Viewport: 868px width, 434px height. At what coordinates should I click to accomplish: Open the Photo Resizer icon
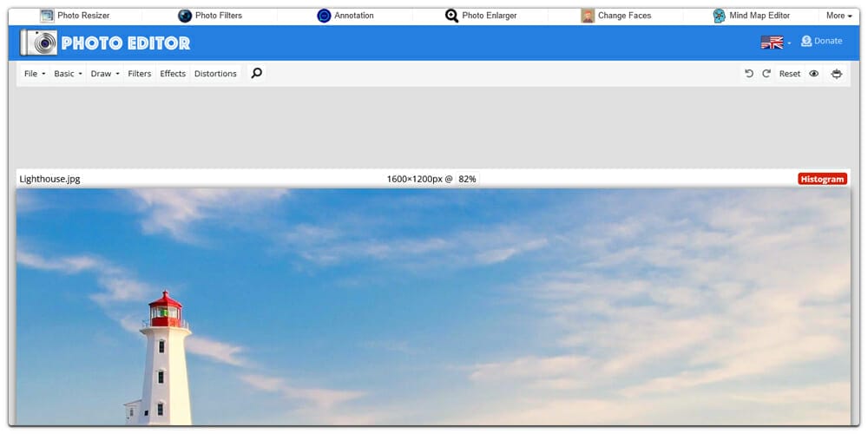pos(47,16)
